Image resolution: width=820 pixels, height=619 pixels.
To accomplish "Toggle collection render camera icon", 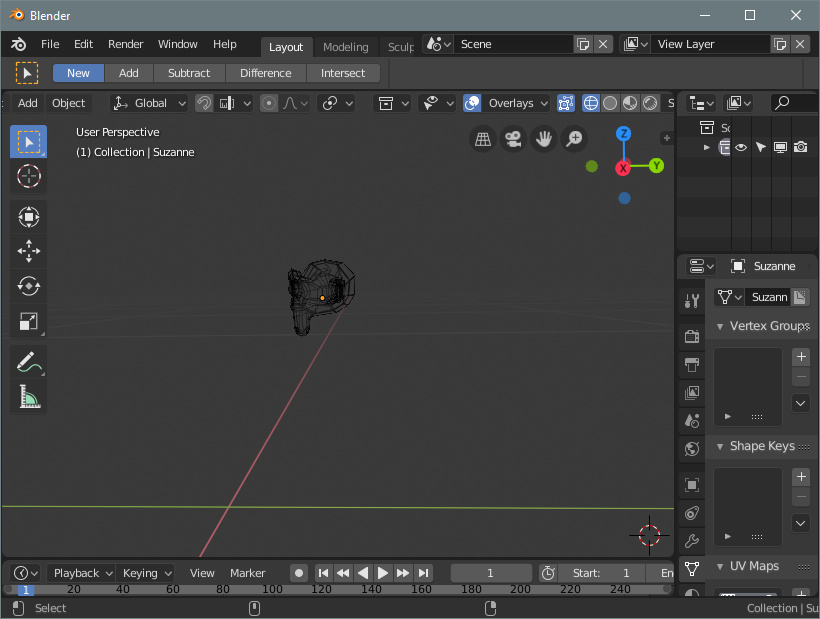I will pyautogui.click(x=800, y=147).
